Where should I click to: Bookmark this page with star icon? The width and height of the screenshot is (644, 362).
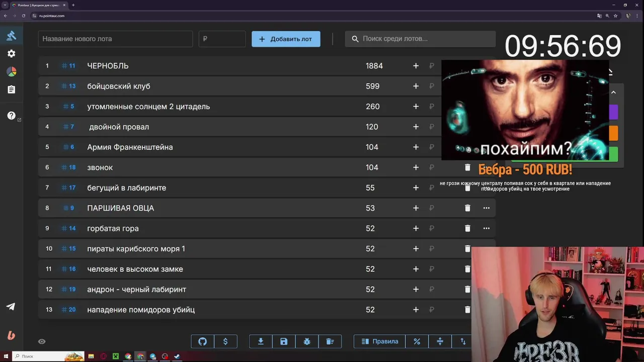coord(615,16)
